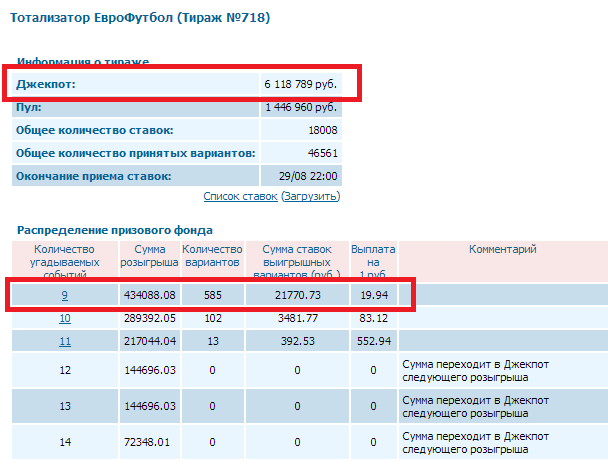The height and width of the screenshot is (469, 608).
Task: Click the 'Джекпот:' label
Action: pyautogui.click(x=46, y=84)
